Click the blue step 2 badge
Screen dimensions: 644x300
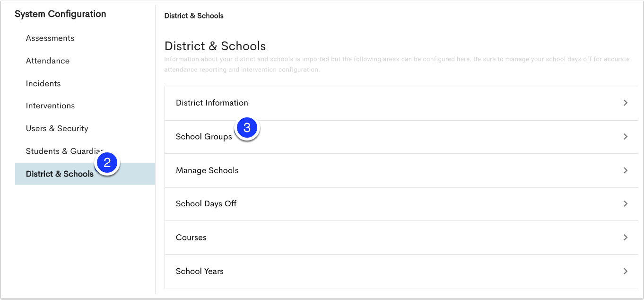coord(107,163)
